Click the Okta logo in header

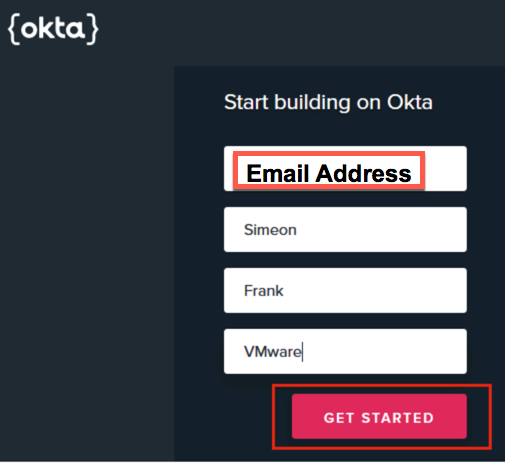point(53,29)
